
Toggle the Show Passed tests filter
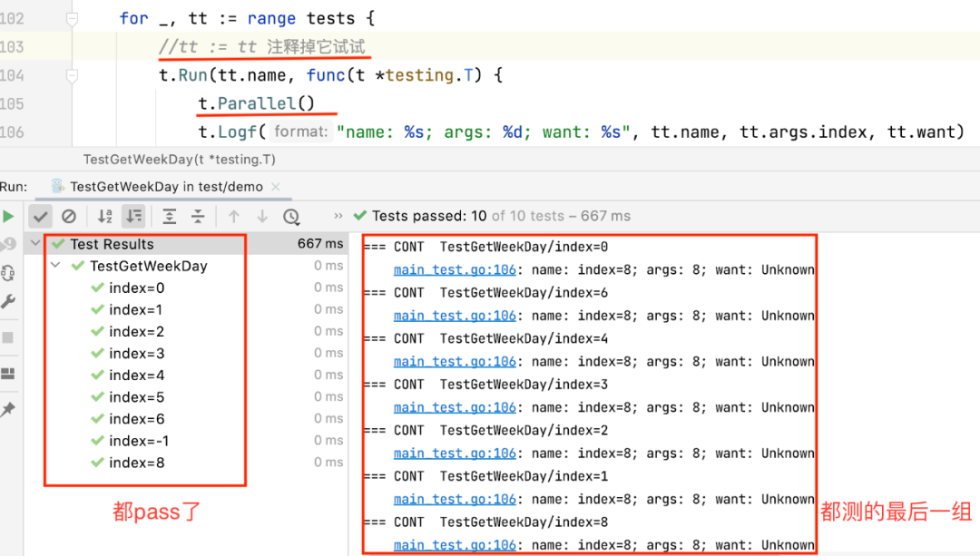[40, 217]
